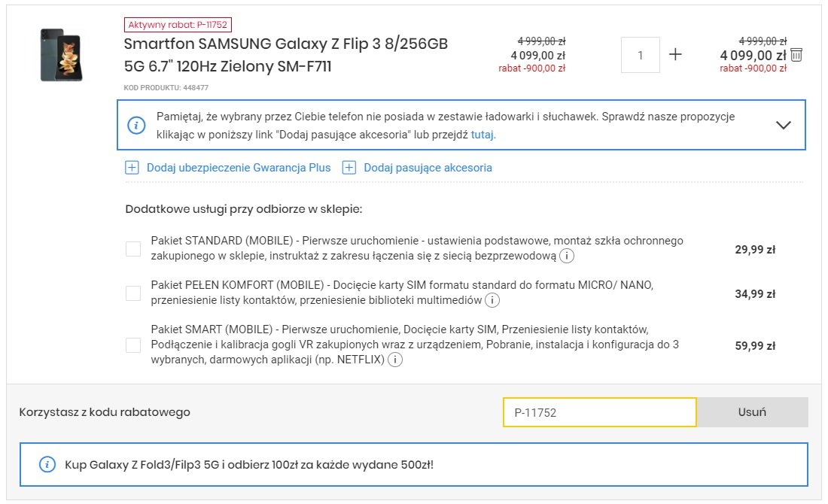This screenshot has height=504, width=828.
Task: Click "Korzystasz z kodu rabatowego" label
Action: (105, 412)
